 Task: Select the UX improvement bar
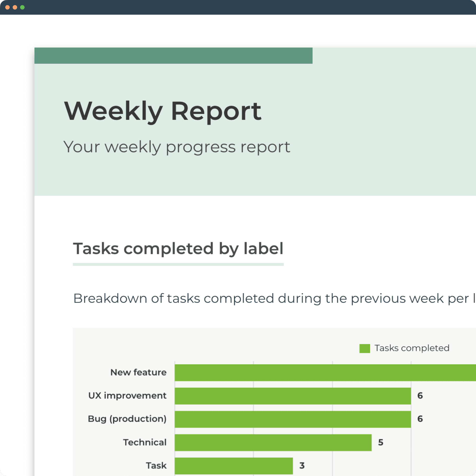(293, 396)
